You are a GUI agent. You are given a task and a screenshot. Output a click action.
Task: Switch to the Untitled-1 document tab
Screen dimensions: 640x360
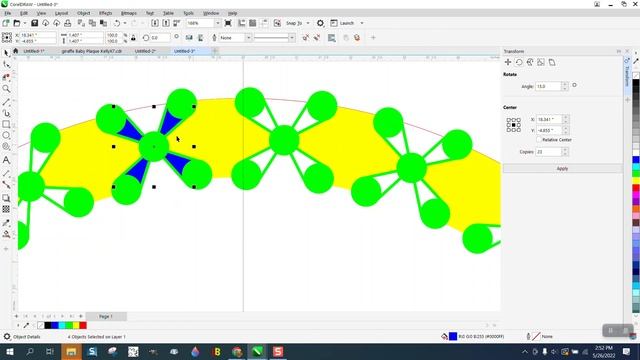[x=34, y=51]
